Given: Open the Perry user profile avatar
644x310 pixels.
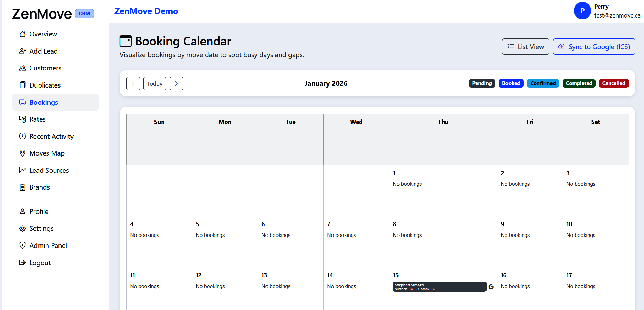Looking at the screenshot, I should point(582,11).
